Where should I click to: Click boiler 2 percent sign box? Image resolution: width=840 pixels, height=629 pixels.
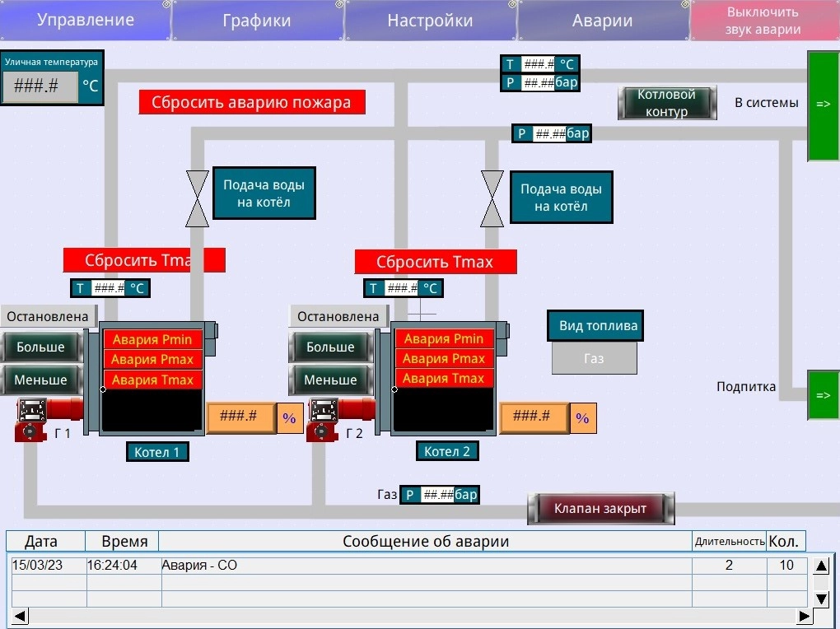point(583,418)
